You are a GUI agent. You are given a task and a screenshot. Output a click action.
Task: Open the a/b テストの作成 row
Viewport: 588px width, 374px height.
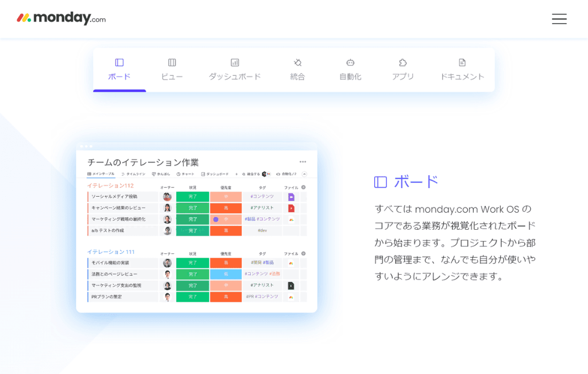tap(122, 230)
